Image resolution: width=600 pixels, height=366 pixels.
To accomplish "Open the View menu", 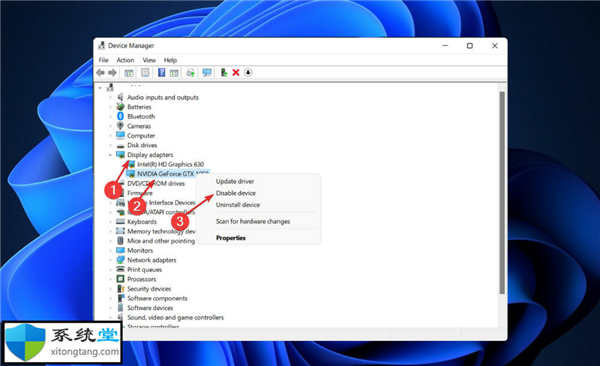I will pos(149,60).
